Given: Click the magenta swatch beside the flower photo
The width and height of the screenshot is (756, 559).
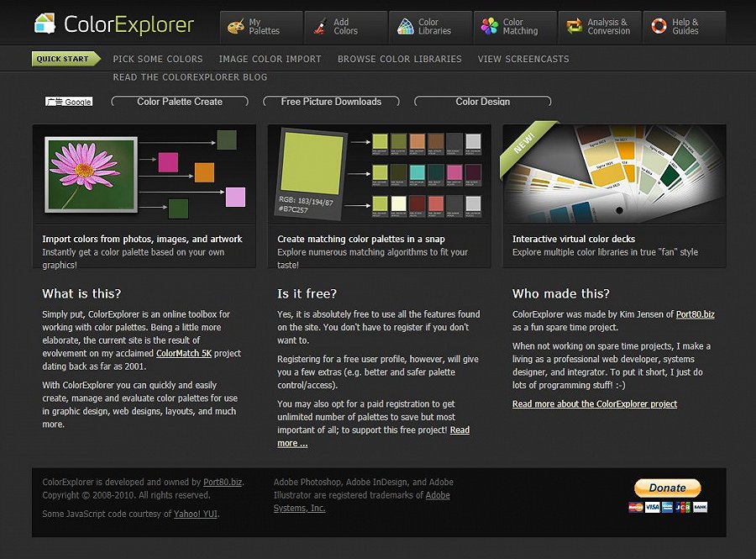Looking at the screenshot, I should (168, 162).
